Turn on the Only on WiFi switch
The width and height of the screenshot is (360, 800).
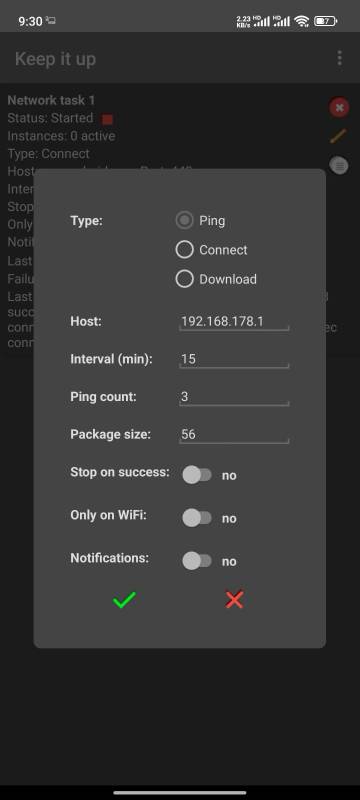pyautogui.click(x=197, y=518)
